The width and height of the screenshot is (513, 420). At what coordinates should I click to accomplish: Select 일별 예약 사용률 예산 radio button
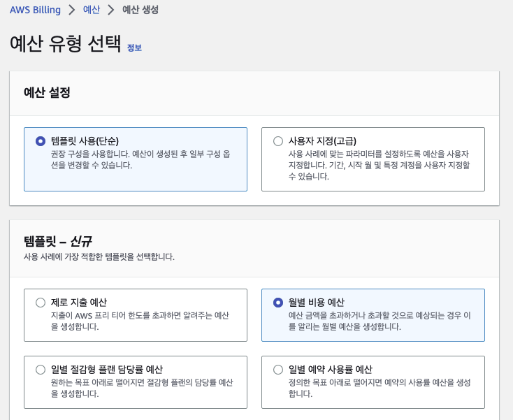click(x=278, y=370)
